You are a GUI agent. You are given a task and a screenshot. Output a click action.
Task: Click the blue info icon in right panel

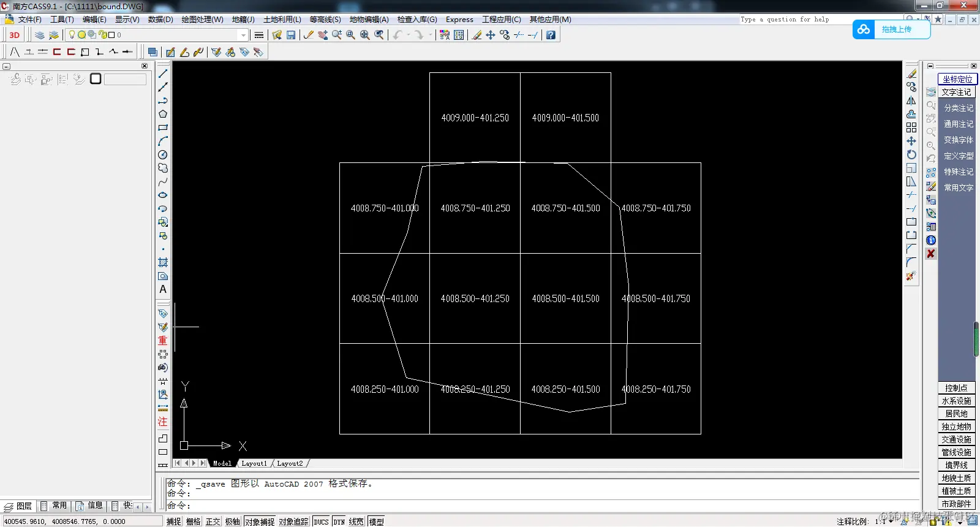pos(931,240)
